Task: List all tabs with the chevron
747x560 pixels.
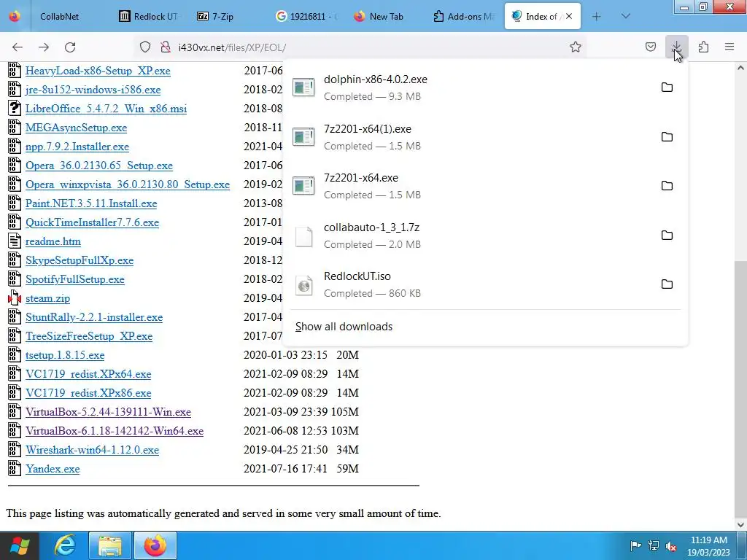Action: pyautogui.click(x=625, y=16)
